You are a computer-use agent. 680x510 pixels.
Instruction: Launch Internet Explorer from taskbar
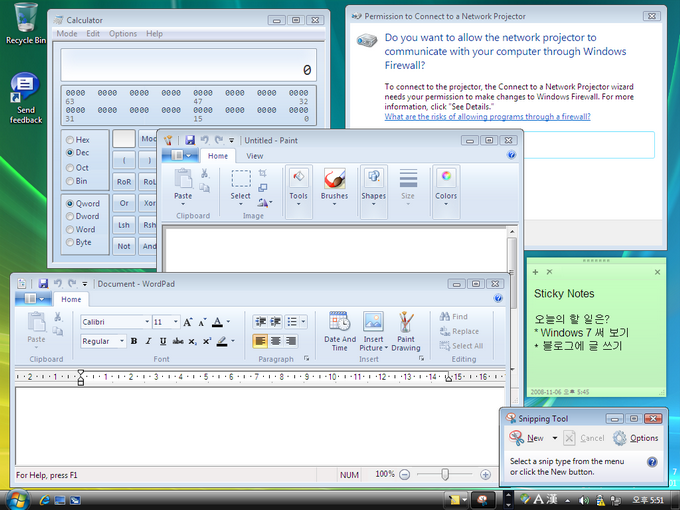click(x=44, y=500)
